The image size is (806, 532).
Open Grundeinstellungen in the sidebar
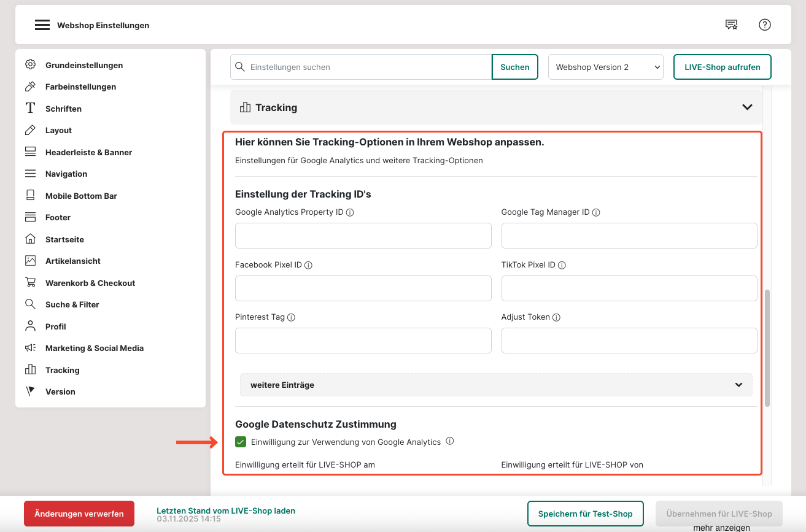[x=83, y=65]
